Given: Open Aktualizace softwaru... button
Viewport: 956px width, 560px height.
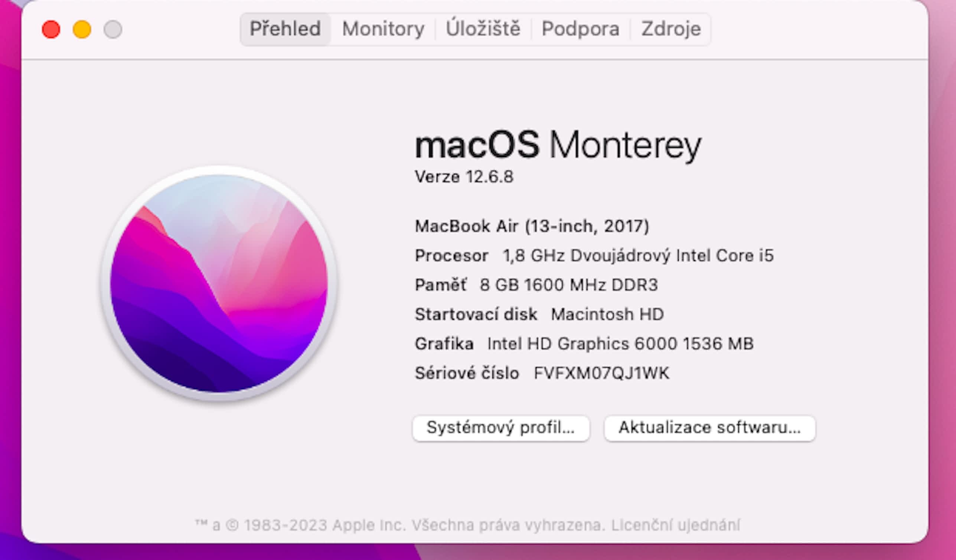Looking at the screenshot, I should 709,428.
